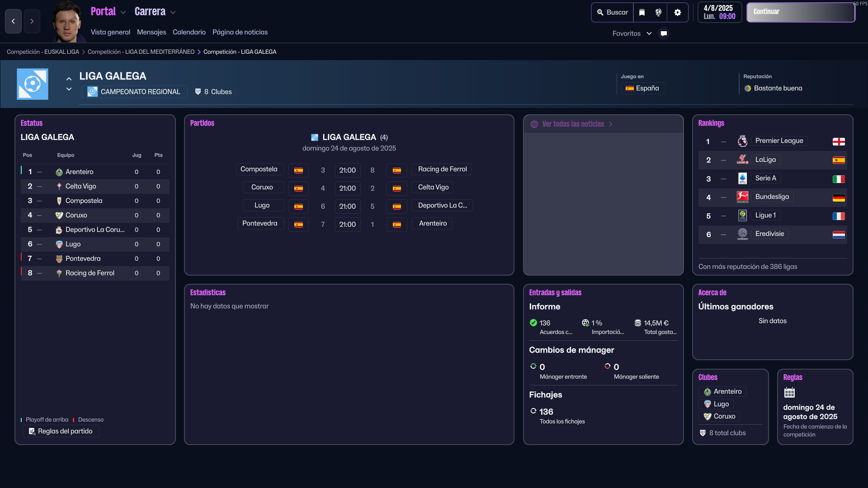Open the Calendario tab
The height and width of the screenshot is (488, 868).
pyautogui.click(x=189, y=32)
